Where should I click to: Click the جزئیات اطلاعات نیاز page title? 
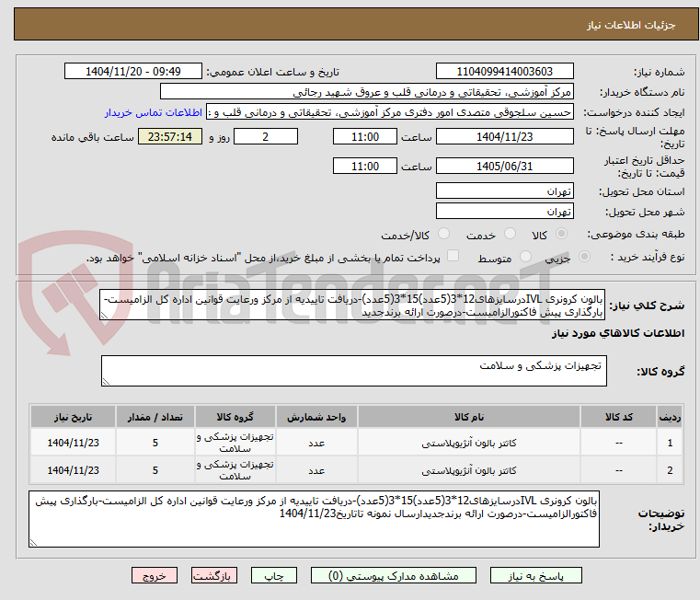click(x=631, y=25)
